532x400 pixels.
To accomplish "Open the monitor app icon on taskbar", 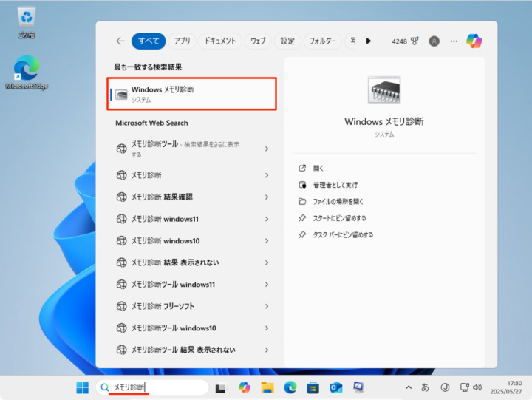I will coord(358,387).
